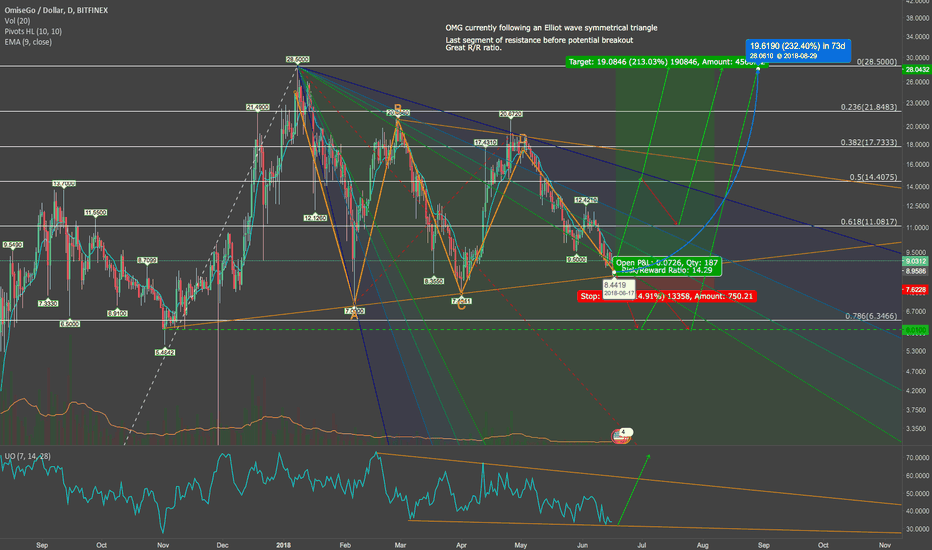932x550 pixels.
Task: Select Elliott wave letter B marker
Action: point(398,108)
